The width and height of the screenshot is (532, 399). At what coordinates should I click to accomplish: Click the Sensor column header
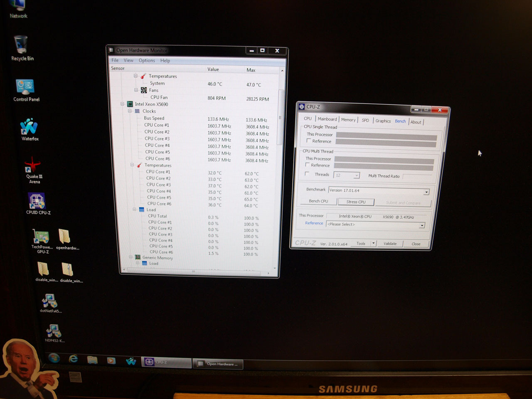(x=118, y=68)
